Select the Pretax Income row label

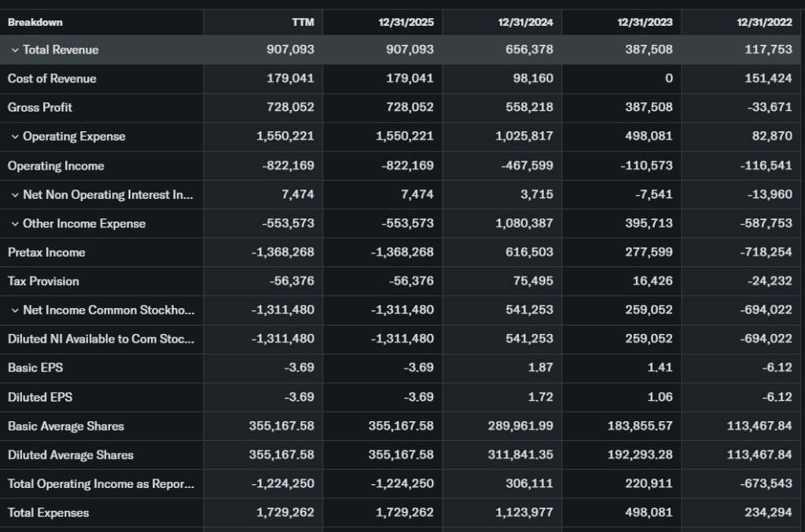coord(46,252)
